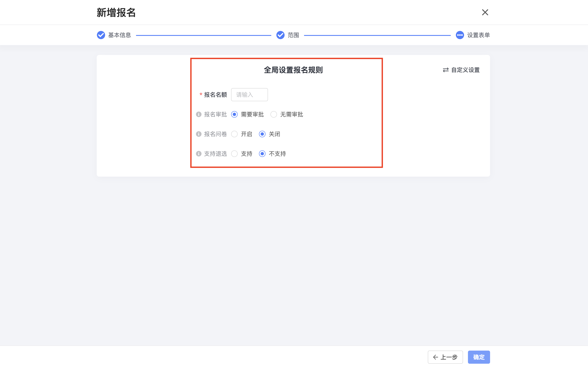This screenshot has width=588, height=368.
Task: Click the 全局设置报名规则 heading
Action: 293,70
